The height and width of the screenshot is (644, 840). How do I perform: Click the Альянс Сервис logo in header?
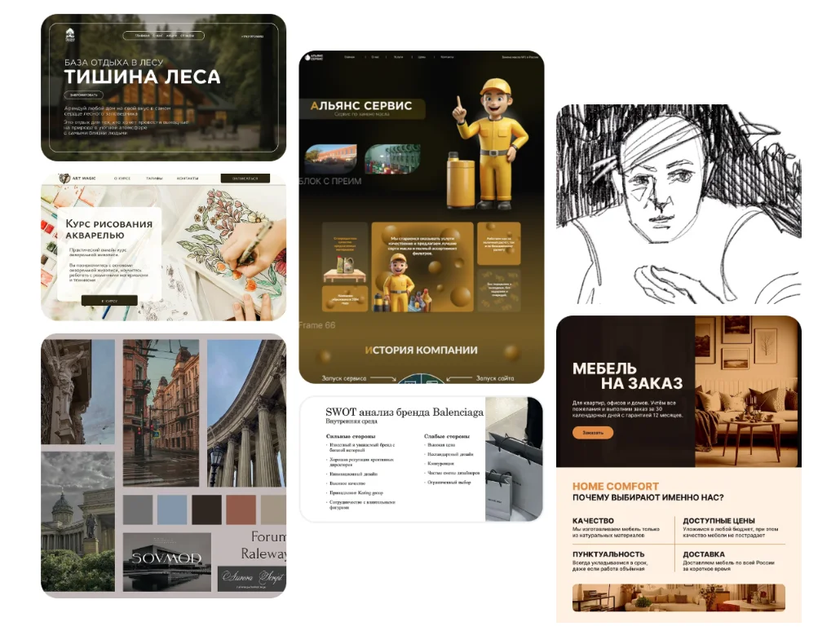click(315, 57)
